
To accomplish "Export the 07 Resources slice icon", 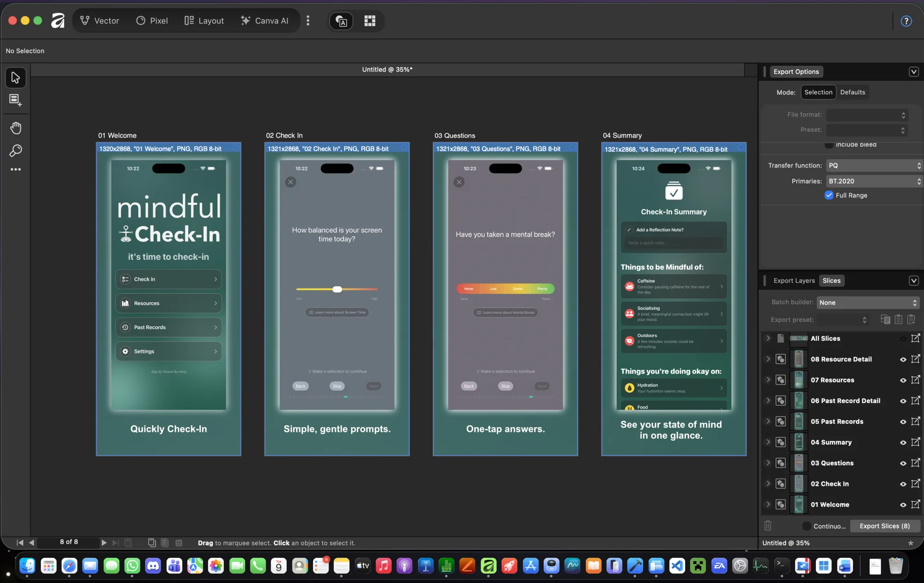I will coord(915,380).
